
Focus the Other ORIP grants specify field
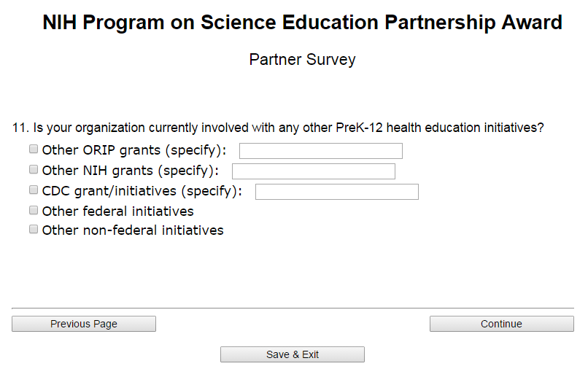click(321, 151)
